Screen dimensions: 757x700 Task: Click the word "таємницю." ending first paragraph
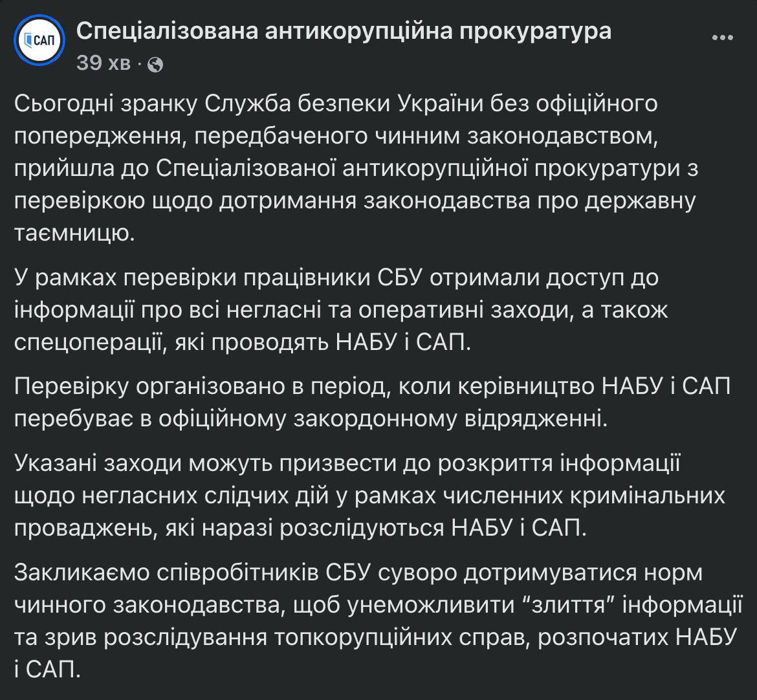tap(74, 234)
